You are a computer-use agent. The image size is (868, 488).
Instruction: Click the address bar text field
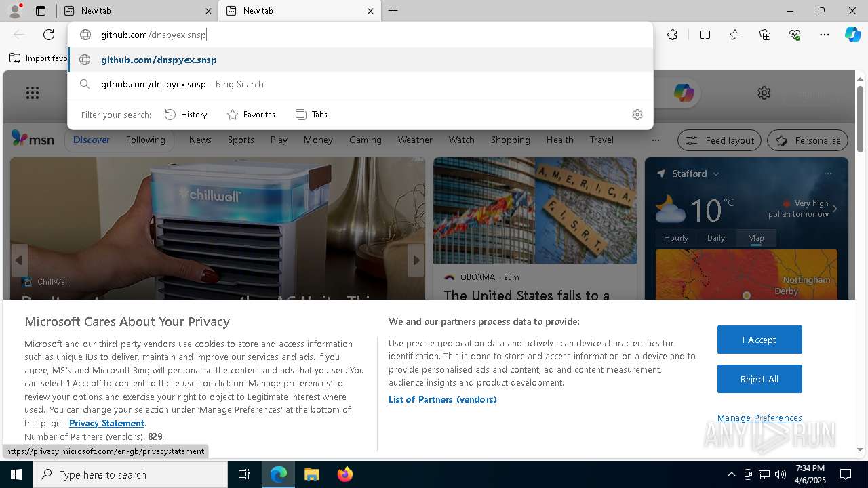[x=359, y=35]
